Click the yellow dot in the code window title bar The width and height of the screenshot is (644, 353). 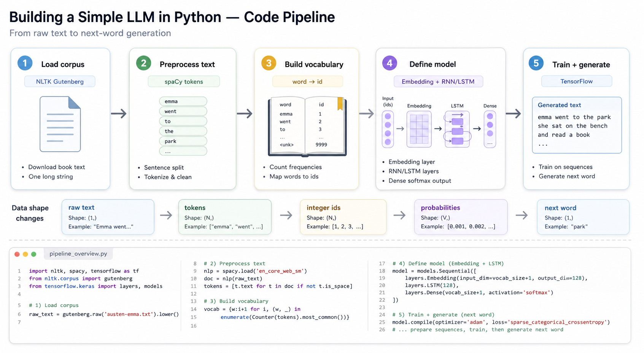pyautogui.click(x=25, y=254)
